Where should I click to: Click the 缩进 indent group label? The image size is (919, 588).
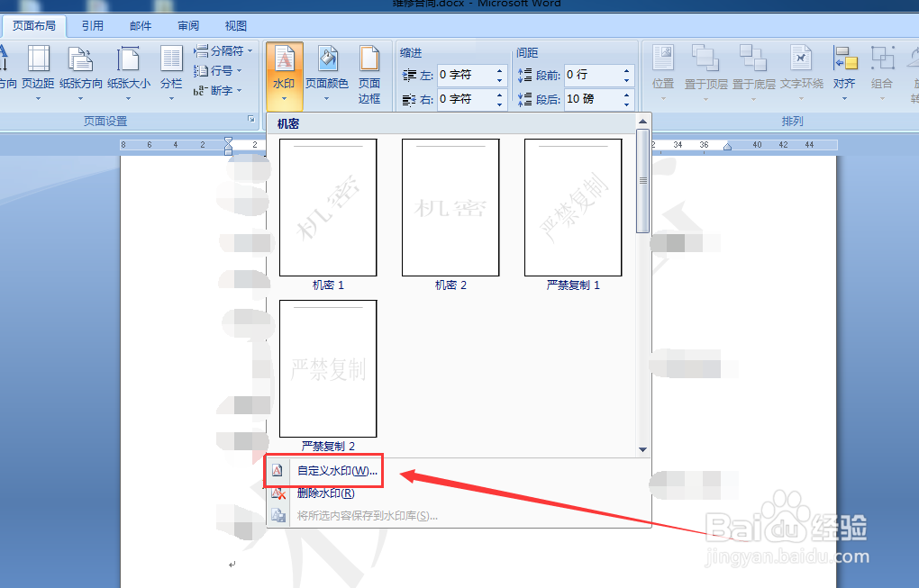(411, 53)
